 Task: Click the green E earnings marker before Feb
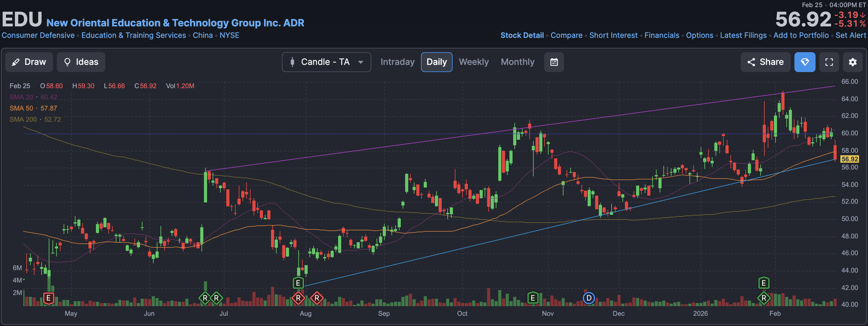coord(764,283)
